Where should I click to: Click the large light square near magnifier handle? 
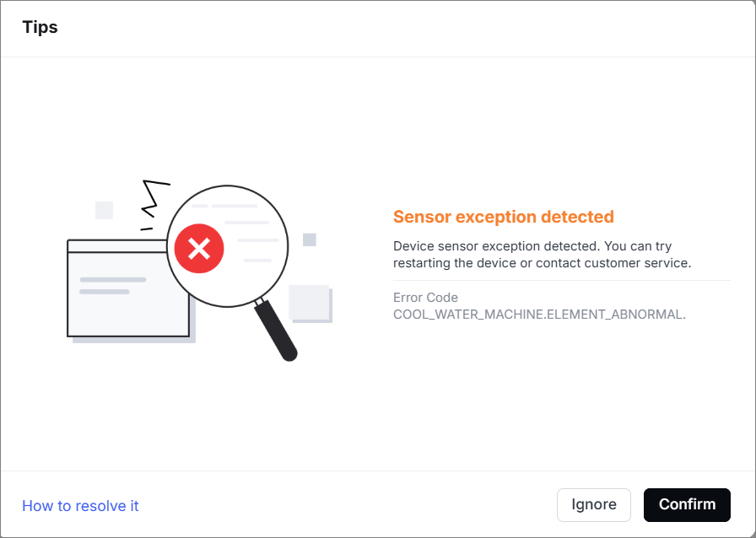pyautogui.click(x=310, y=302)
